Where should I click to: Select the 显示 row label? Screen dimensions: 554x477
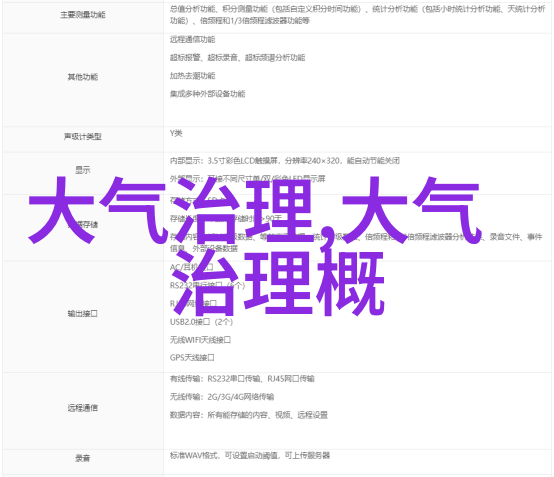[83, 170]
